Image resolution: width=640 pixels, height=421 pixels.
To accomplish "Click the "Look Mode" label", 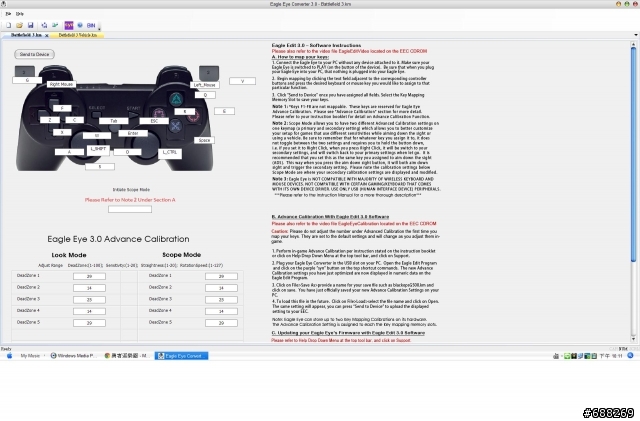I will pyautogui.click(x=69, y=255).
